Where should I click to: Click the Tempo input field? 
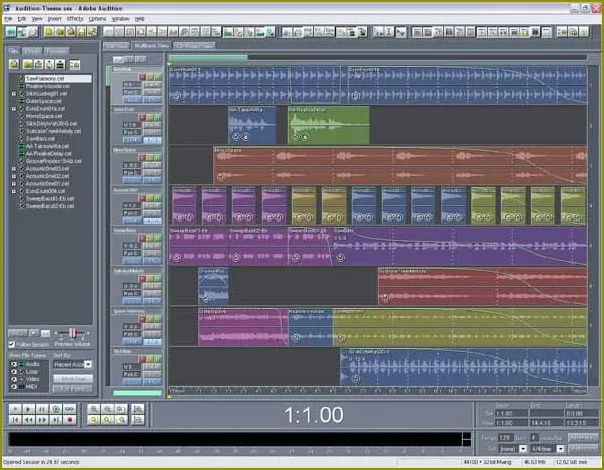[x=505, y=438]
